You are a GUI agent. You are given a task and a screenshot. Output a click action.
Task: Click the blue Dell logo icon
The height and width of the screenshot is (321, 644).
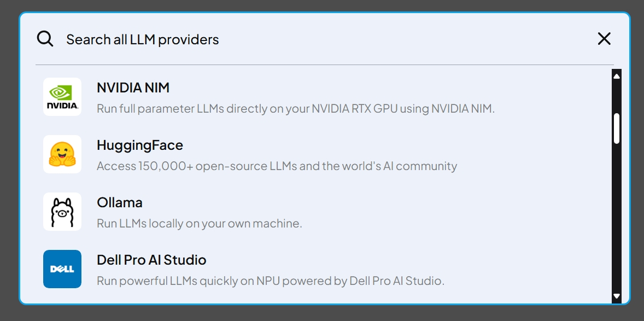pos(62,269)
